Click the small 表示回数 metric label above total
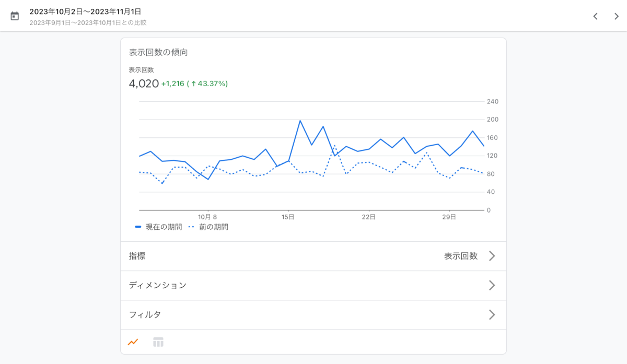 point(142,70)
